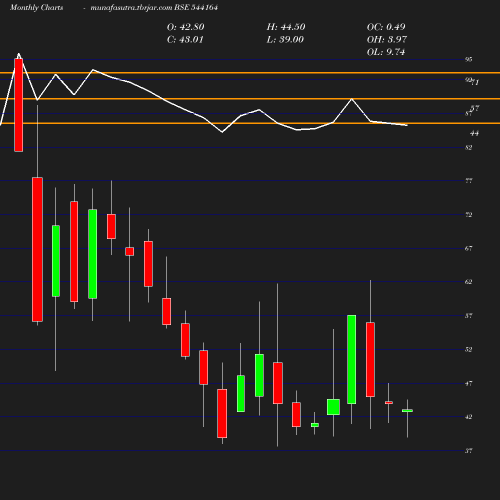Click the orange level label 44
The width and height of the screenshot is (500, 500).
click(474, 133)
